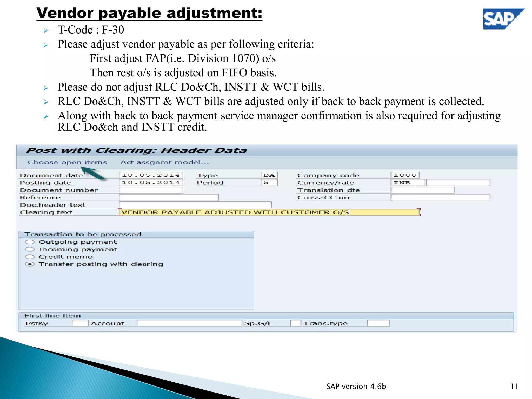
Task: Click the Sp.G/L input field
Action: [x=296, y=323]
